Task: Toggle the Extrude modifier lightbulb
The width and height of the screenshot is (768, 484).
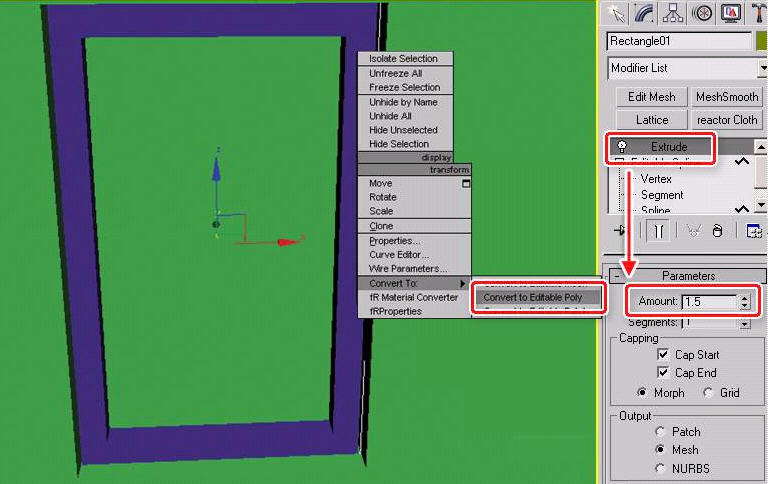Action: tap(622, 147)
